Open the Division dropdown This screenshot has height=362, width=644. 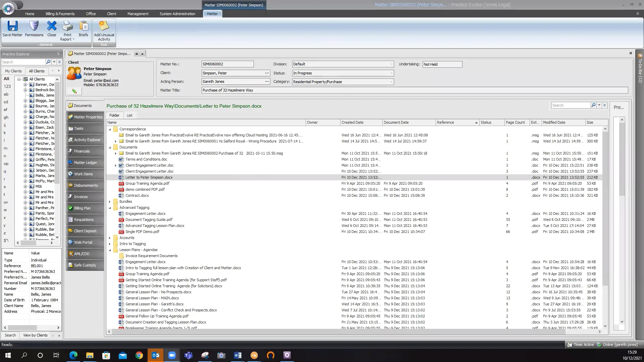[x=391, y=64]
